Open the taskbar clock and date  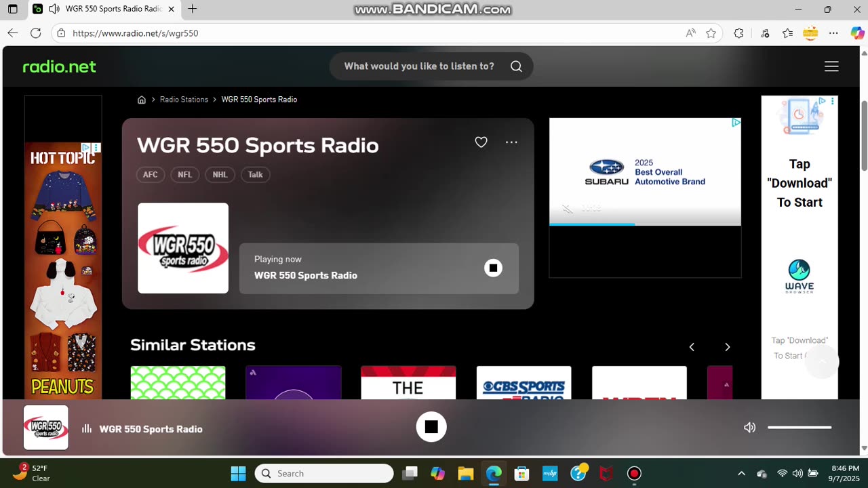[845, 473]
